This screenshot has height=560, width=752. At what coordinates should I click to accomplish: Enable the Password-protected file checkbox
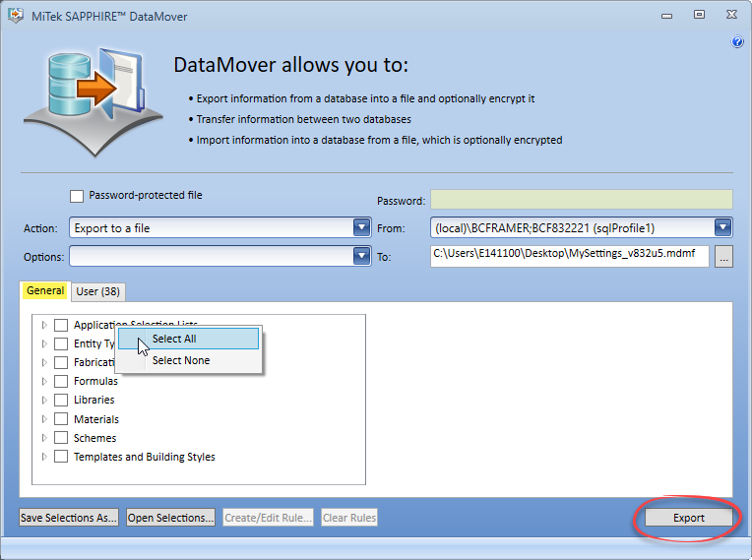[x=77, y=196]
